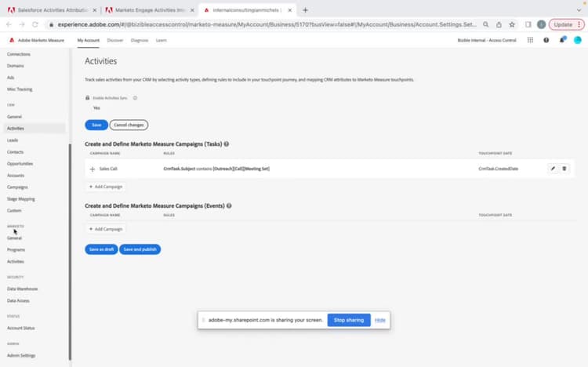The height and width of the screenshot is (367, 588).
Task: Add Campaign under Tasks section
Action: pos(106,187)
